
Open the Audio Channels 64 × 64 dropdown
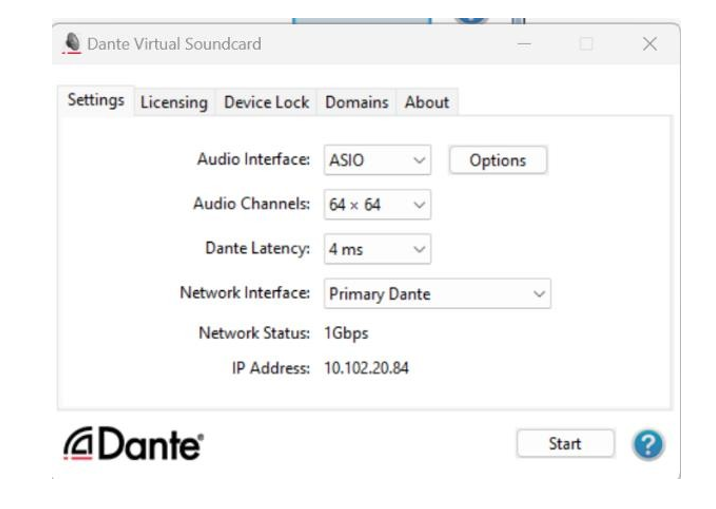(x=377, y=205)
